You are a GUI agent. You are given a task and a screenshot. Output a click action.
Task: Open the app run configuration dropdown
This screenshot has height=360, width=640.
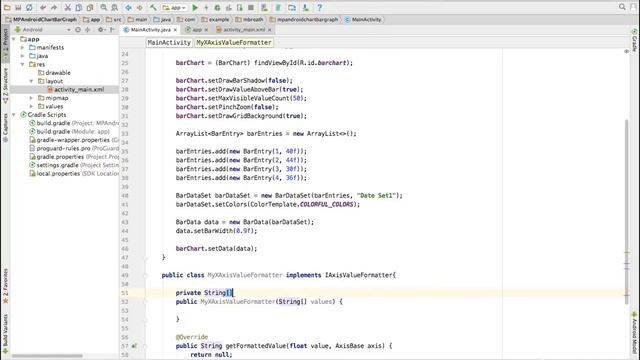coord(175,7)
